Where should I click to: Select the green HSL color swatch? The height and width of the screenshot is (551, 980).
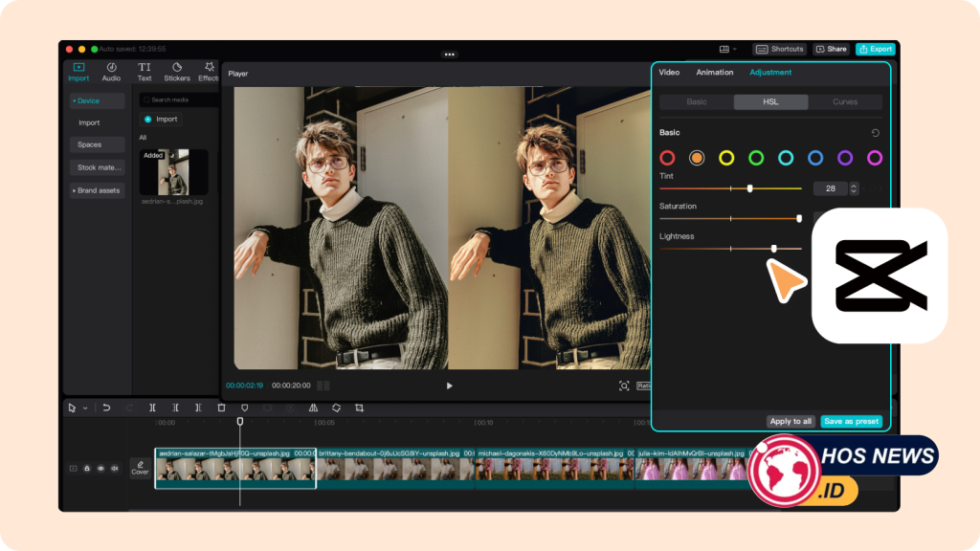[x=756, y=158]
